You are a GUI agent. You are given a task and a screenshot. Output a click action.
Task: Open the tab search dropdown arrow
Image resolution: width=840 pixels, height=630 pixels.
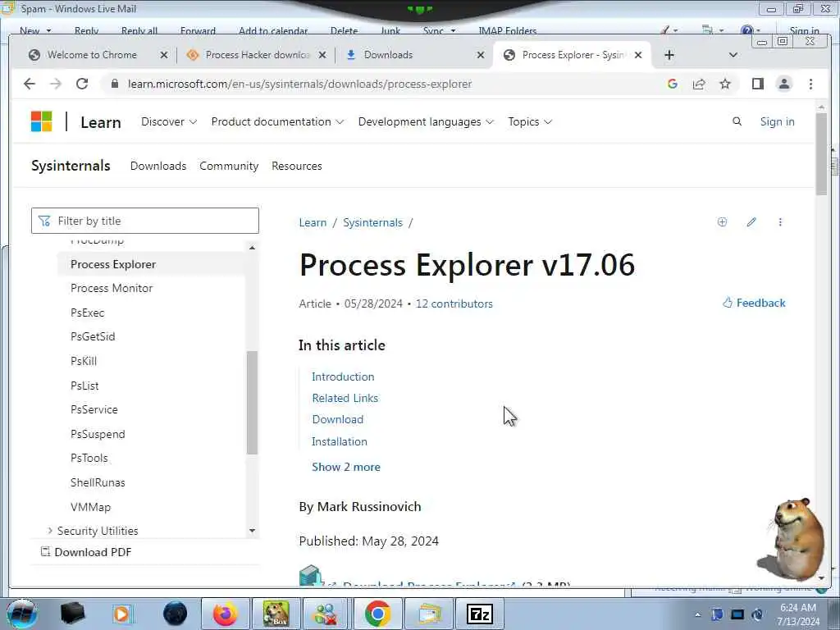click(x=733, y=55)
